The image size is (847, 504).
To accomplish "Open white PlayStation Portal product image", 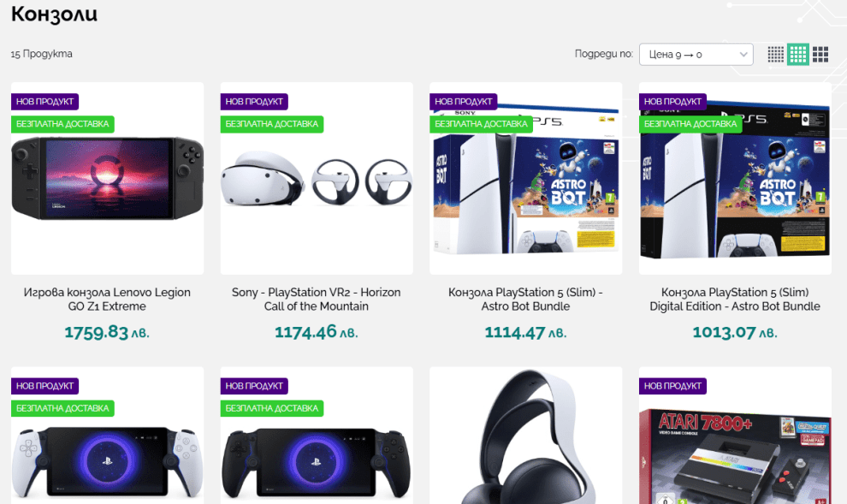I will pos(108,436).
